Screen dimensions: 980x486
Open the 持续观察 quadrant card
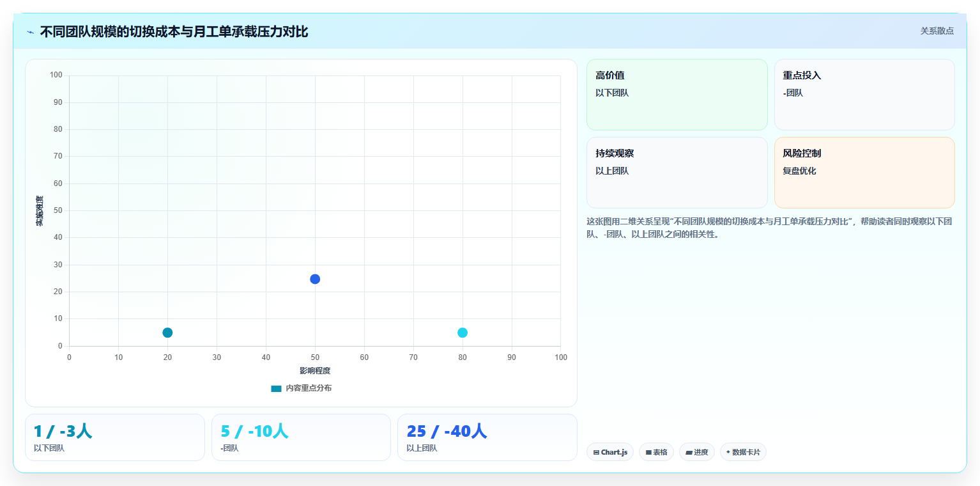point(677,173)
